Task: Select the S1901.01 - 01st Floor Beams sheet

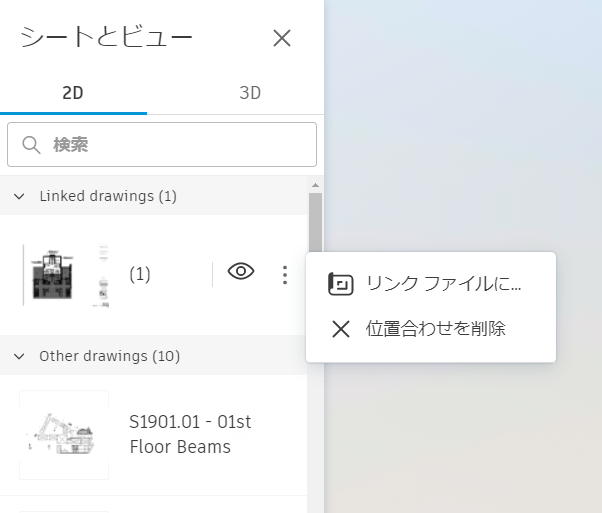Action: click(x=190, y=435)
